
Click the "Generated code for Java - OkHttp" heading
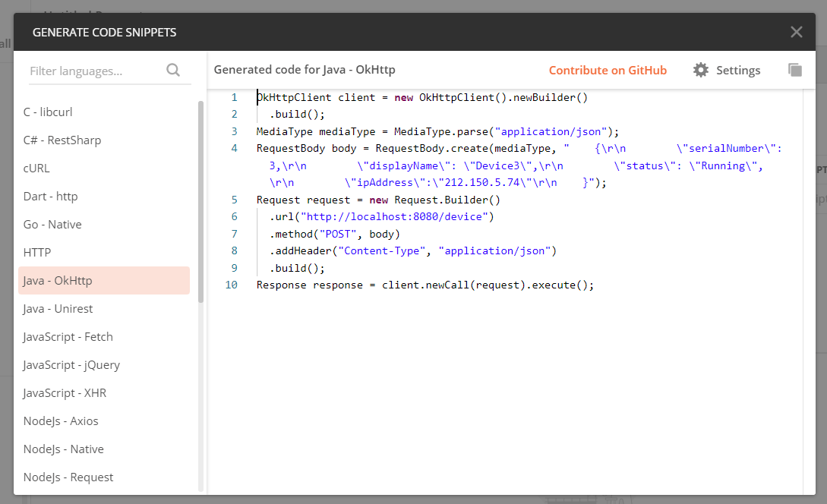(x=305, y=70)
